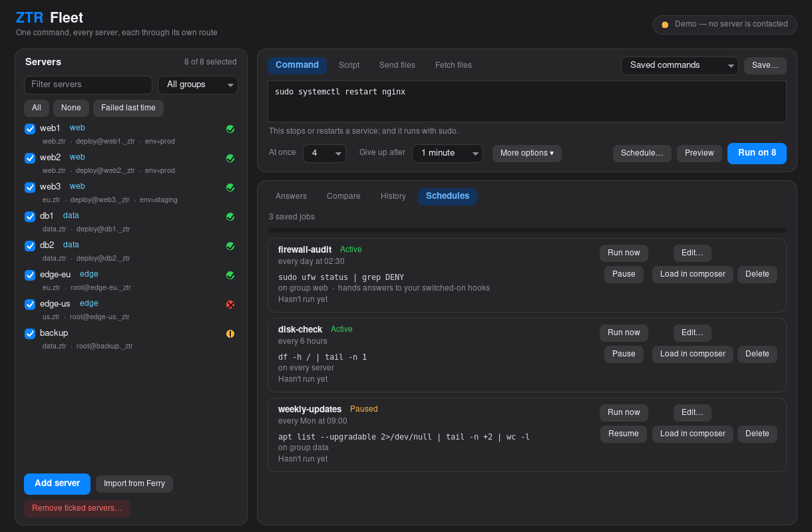Image resolution: width=812 pixels, height=532 pixels.
Task: Expand More options
Action: 527,154
